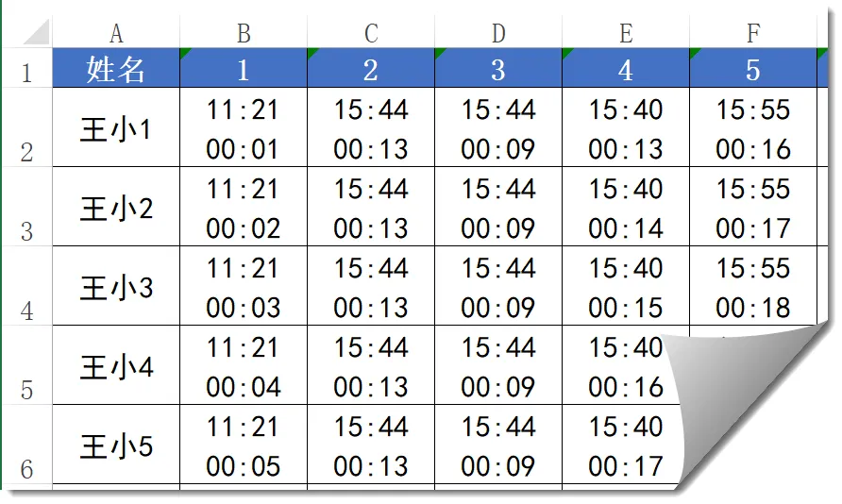Image resolution: width=842 pixels, height=504 pixels.
Task: Click cell with 15:55 00:17
Action: (x=753, y=208)
